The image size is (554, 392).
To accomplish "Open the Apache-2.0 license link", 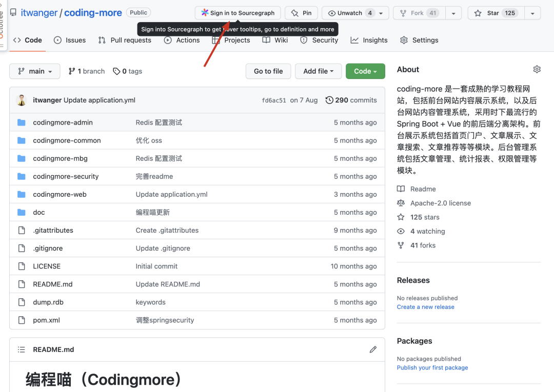I will [x=440, y=203].
